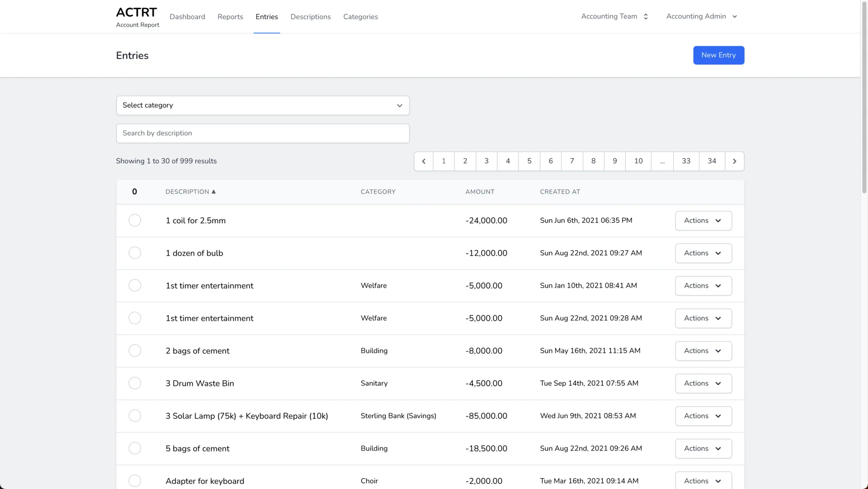
Task: Open Actions for 5 bags of cement
Action: pos(703,449)
